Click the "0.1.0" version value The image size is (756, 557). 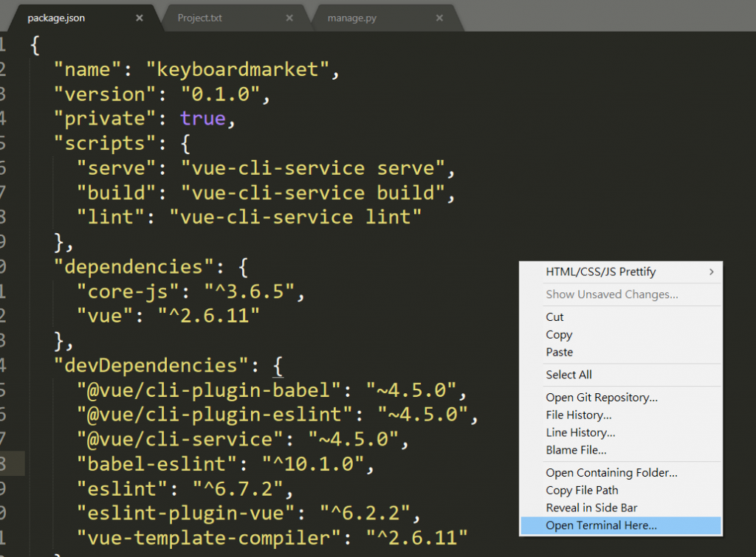[x=220, y=94]
